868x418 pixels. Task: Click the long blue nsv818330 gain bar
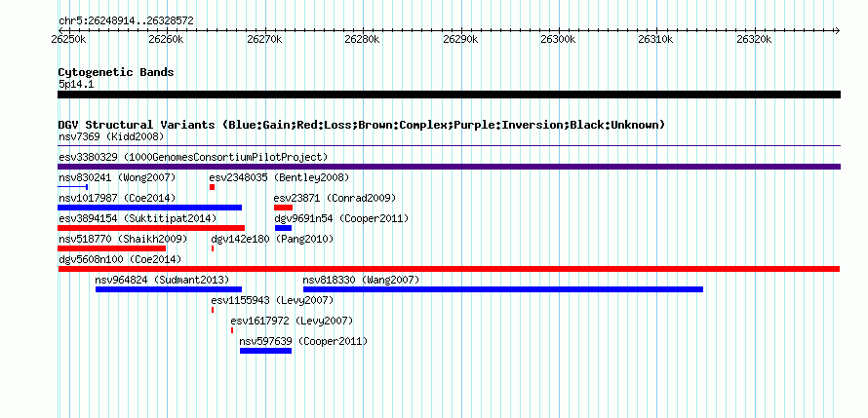click(x=503, y=289)
